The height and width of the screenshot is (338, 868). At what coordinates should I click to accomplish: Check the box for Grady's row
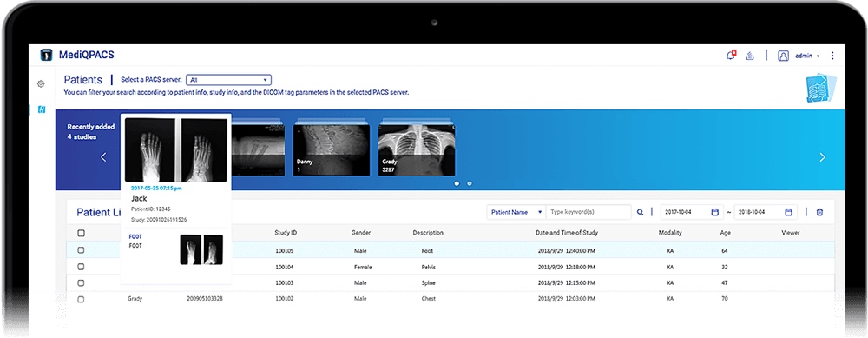click(x=81, y=299)
